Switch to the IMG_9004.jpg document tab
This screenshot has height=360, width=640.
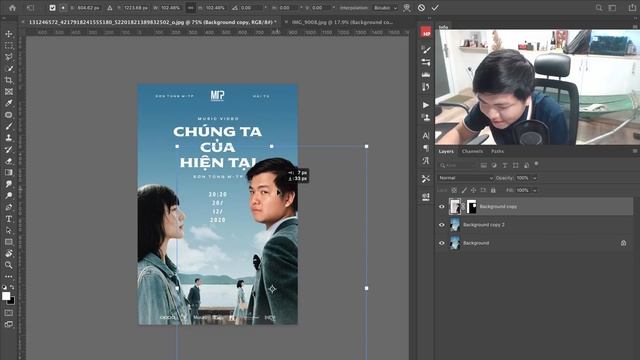[x=342, y=22]
